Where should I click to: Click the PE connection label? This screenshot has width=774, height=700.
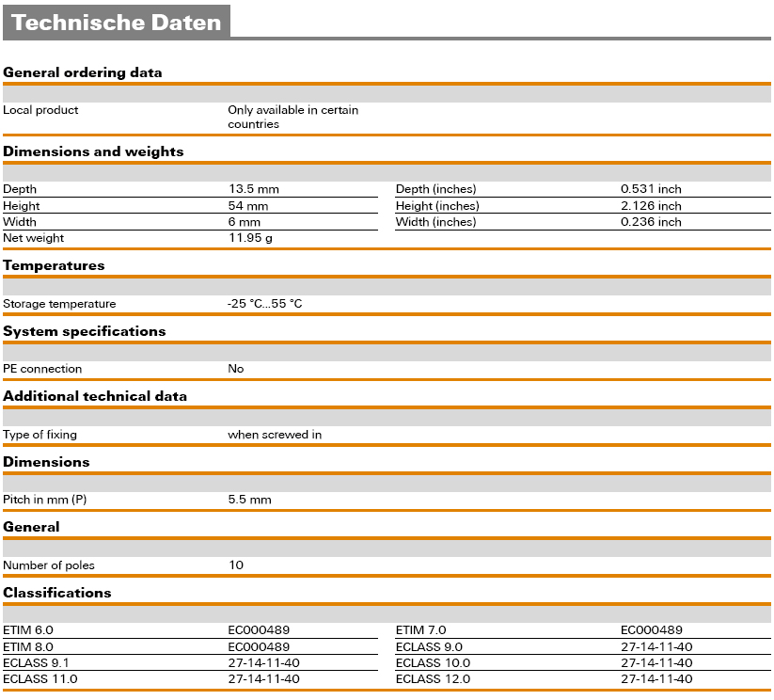(42, 369)
